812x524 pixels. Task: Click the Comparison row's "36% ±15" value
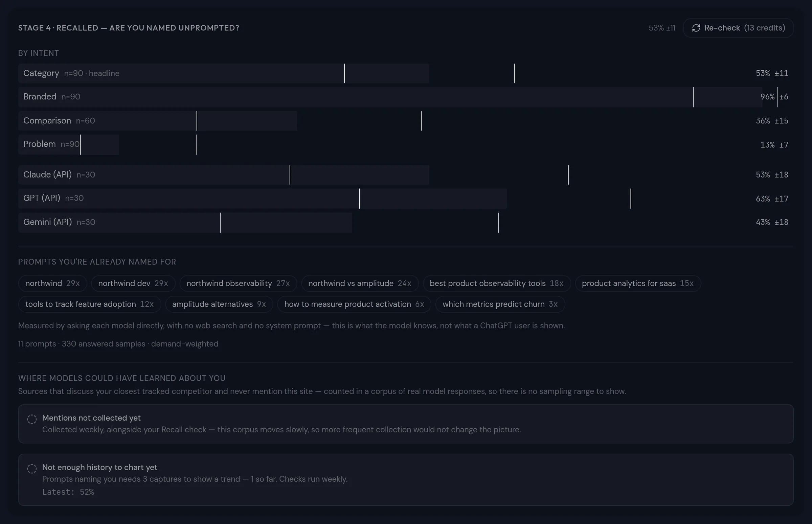click(x=772, y=121)
